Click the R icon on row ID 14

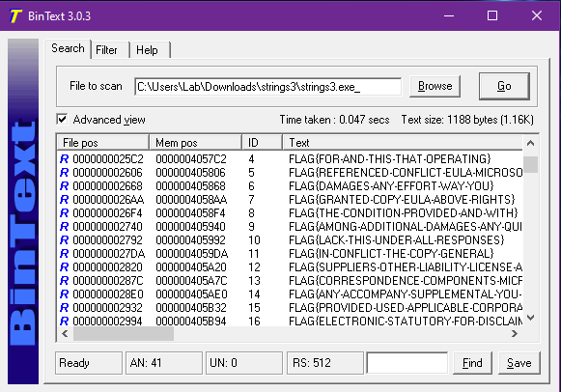(x=64, y=294)
